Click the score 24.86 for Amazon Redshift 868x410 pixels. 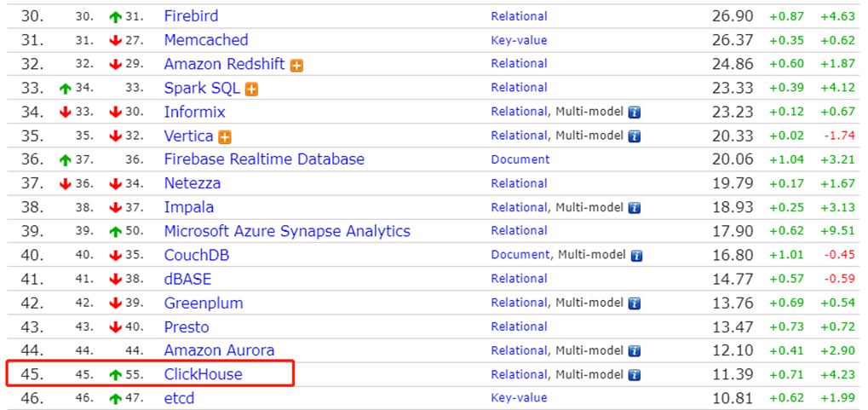pos(733,64)
